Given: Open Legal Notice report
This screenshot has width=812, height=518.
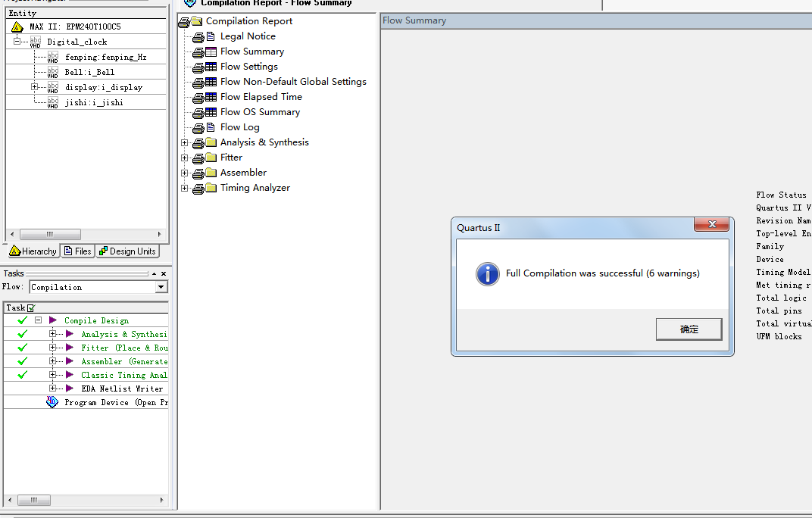Looking at the screenshot, I should [x=248, y=36].
